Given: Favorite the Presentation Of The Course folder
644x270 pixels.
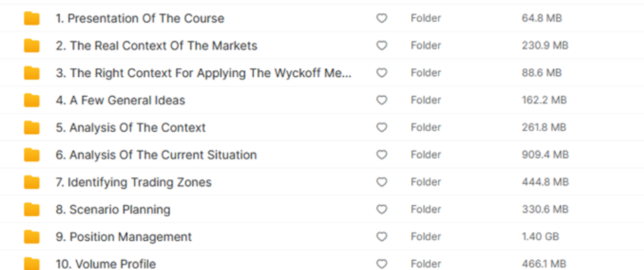Looking at the screenshot, I should [x=382, y=19].
